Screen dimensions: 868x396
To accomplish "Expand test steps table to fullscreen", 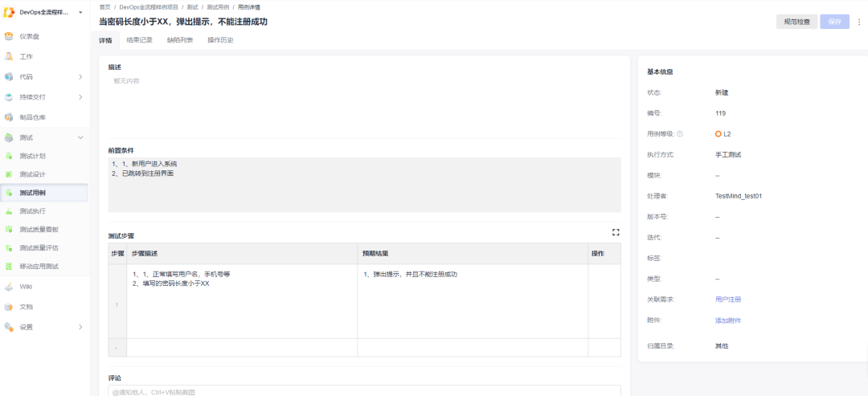I will click(x=616, y=232).
